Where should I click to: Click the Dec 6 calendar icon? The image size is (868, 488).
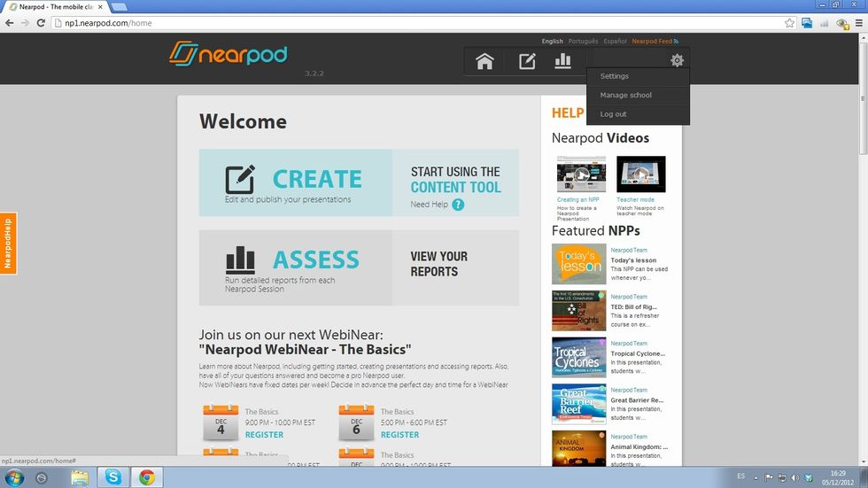tap(356, 422)
